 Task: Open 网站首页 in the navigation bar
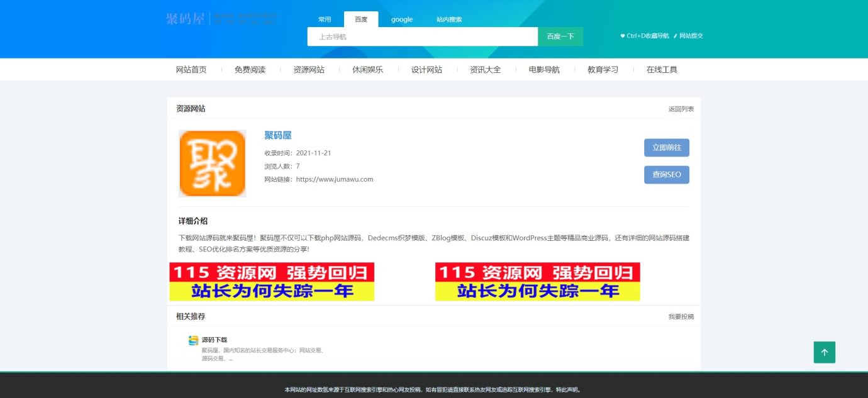[x=191, y=70]
